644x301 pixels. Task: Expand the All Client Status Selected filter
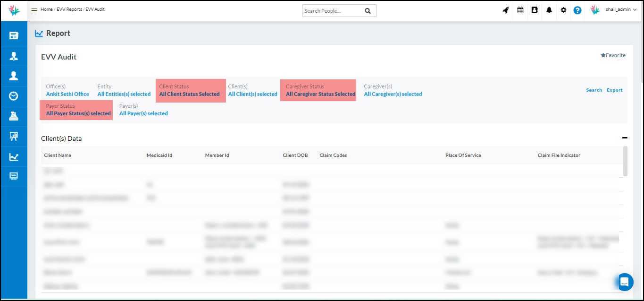pos(189,94)
